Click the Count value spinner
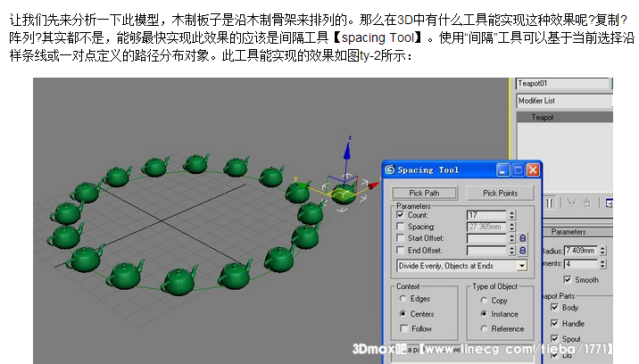The width and height of the screenshot is (639, 364). pos(512,215)
